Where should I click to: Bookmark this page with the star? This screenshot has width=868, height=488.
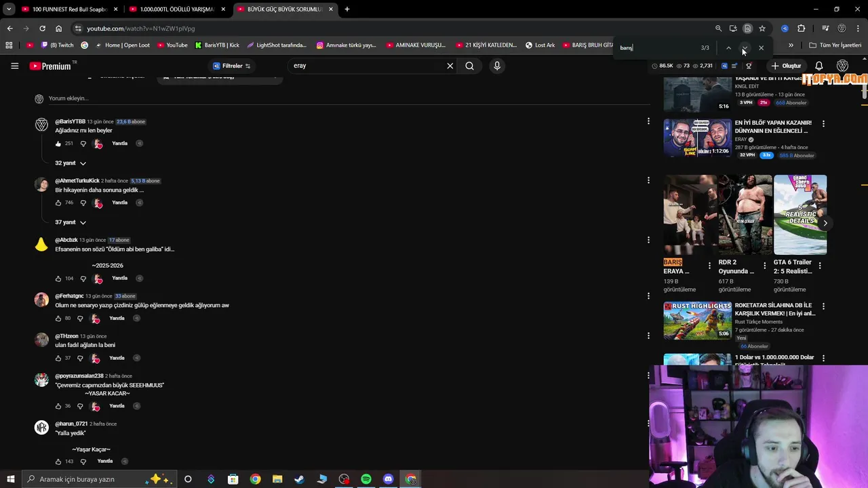pyautogui.click(x=762, y=28)
